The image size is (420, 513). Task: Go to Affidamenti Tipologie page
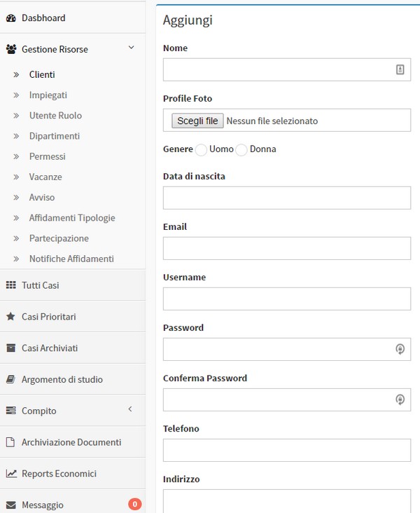click(x=72, y=218)
